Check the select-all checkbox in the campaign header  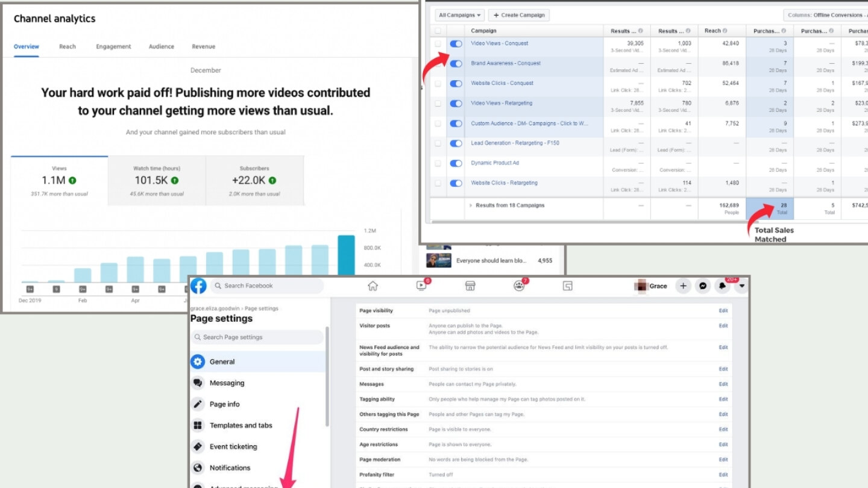[438, 31]
